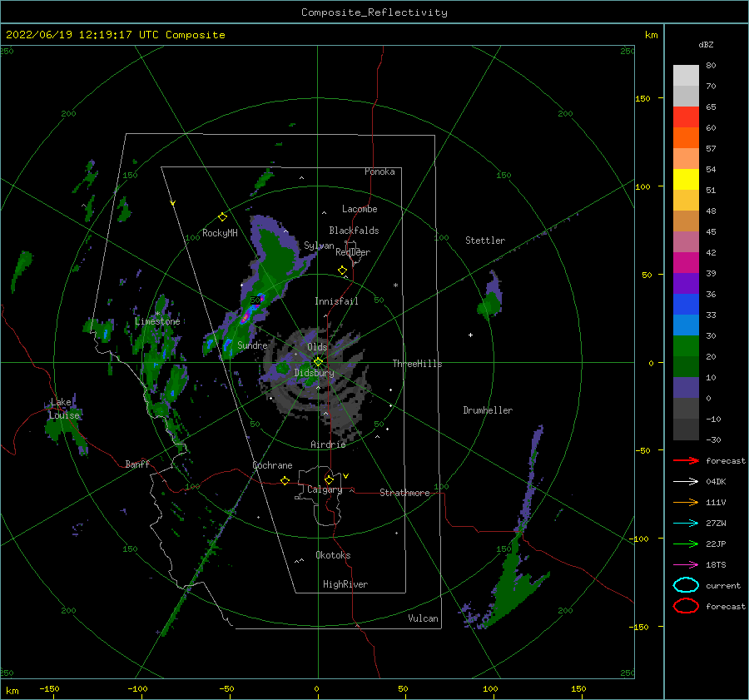Image resolution: width=749 pixels, height=700 pixels.
Task: Click the RockyMH label
Action: coord(221,233)
